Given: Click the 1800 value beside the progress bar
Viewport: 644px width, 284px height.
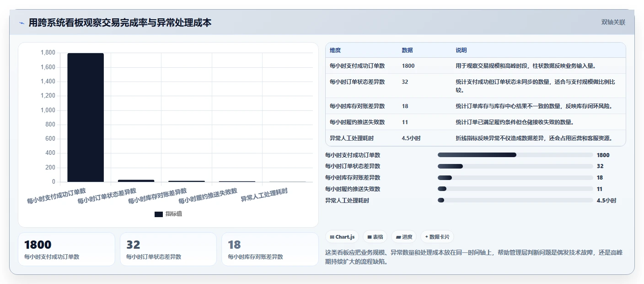Looking at the screenshot, I should [603, 155].
